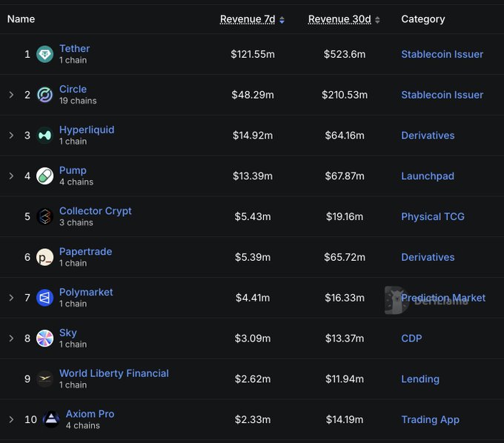Select the $5.43m revenue cell
Viewport: 504px width, 443px height.
pos(253,216)
